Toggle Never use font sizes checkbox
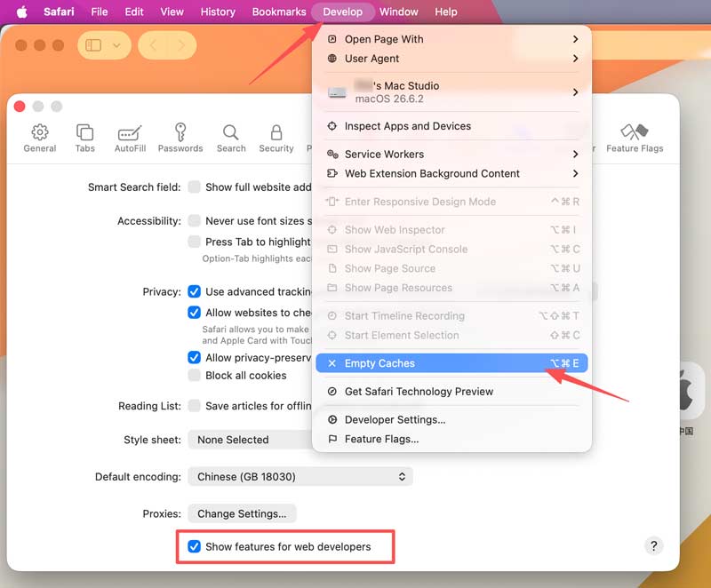 pyautogui.click(x=194, y=220)
